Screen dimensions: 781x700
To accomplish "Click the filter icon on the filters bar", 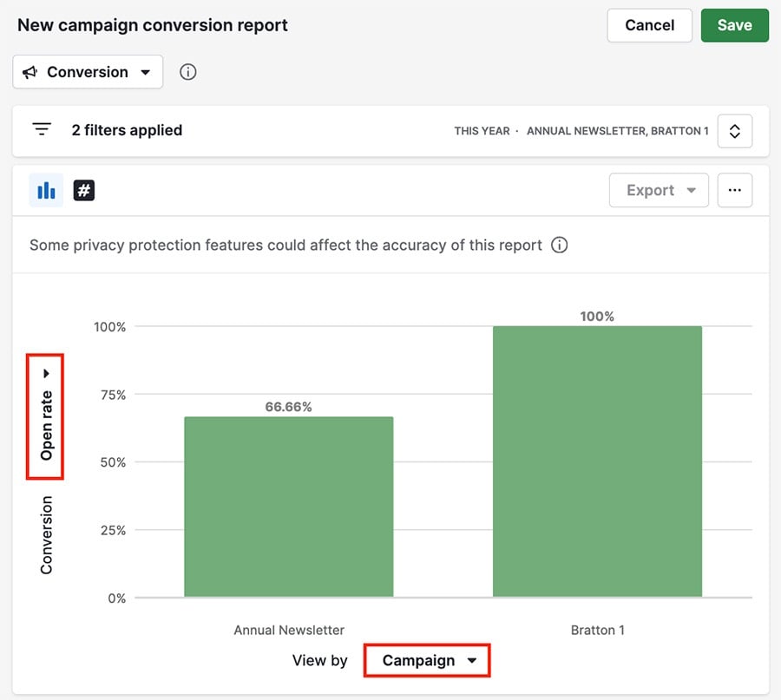I will (x=41, y=129).
